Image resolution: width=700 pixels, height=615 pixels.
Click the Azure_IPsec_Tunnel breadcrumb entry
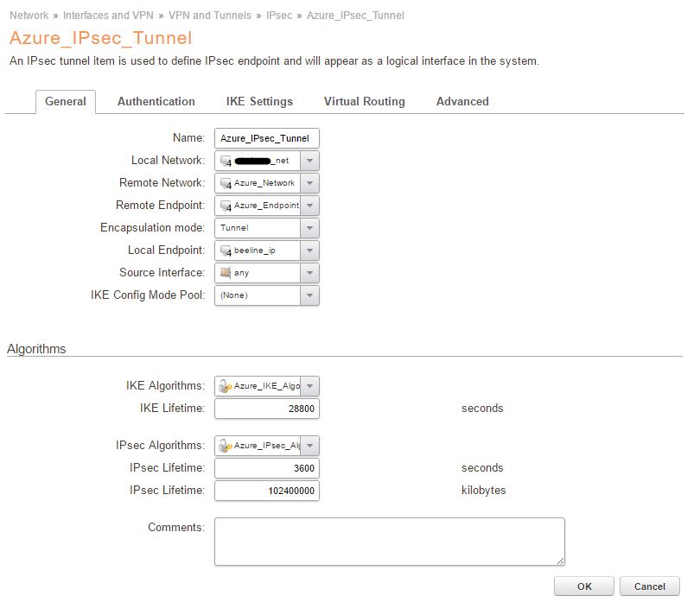(x=355, y=16)
